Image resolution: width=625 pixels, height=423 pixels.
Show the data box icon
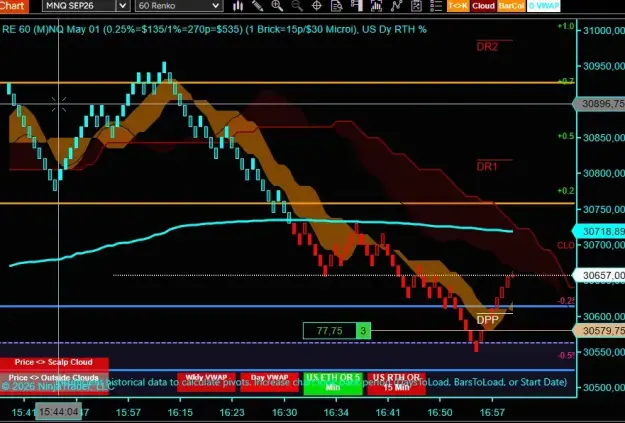336,6
